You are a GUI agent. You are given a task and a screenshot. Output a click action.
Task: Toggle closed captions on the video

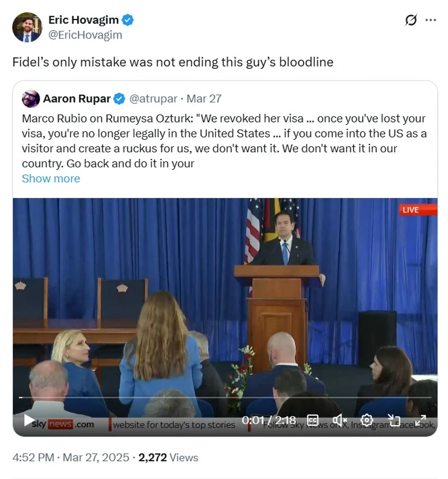pyautogui.click(x=313, y=420)
